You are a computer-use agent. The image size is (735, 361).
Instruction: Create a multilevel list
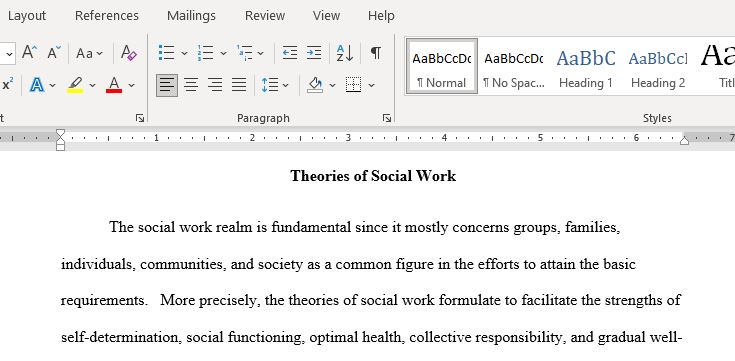[245, 53]
